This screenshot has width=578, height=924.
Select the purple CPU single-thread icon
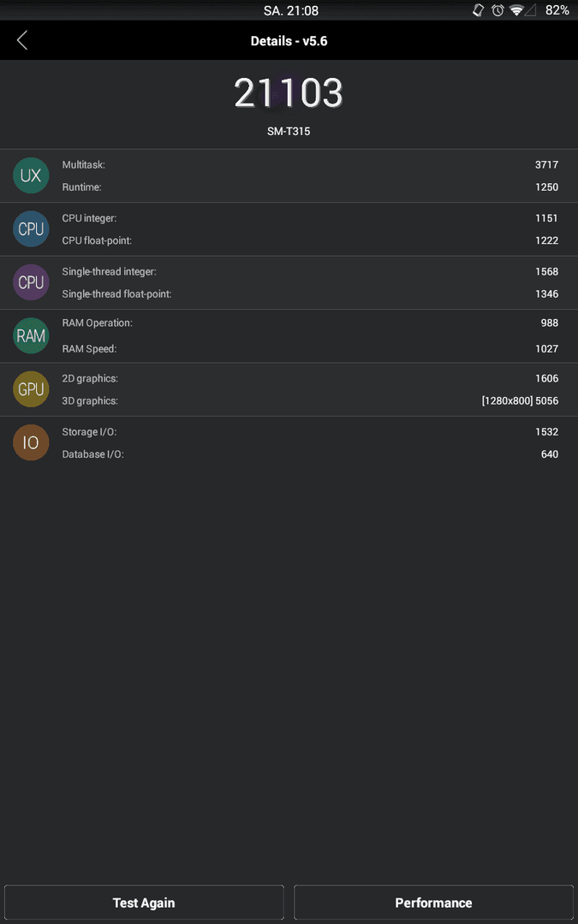click(31, 282)
